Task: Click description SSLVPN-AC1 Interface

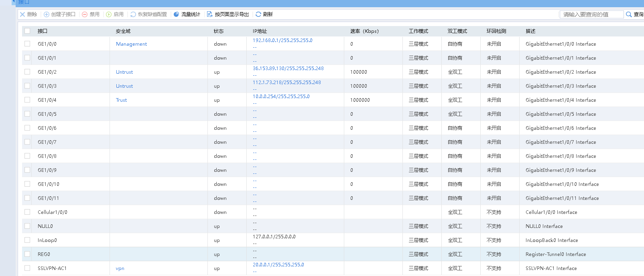Action: pos(551,268)
